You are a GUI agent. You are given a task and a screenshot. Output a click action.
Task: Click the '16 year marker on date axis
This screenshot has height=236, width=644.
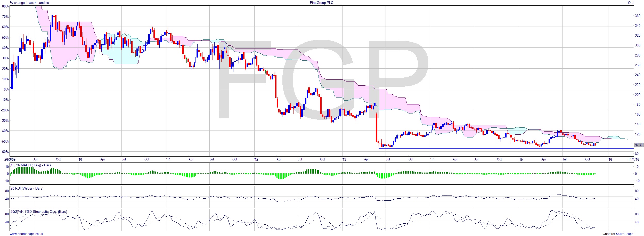[x=609, y=159]
